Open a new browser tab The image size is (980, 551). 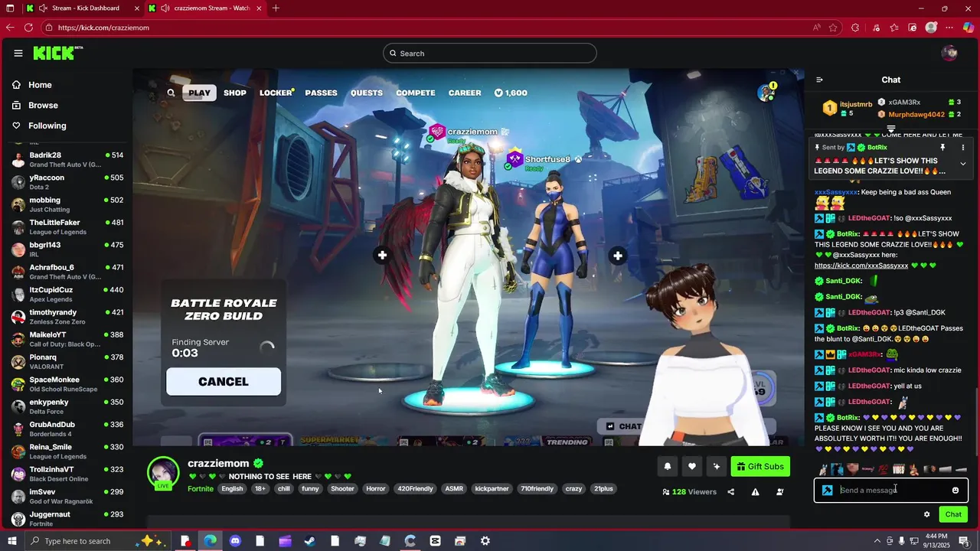[x=276, y=8]
